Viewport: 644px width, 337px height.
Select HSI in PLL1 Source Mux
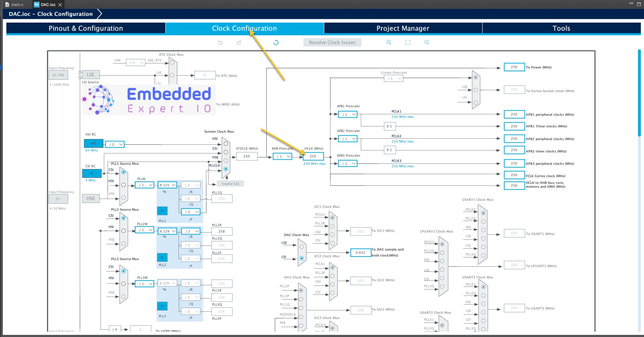[x=124, y=185]
